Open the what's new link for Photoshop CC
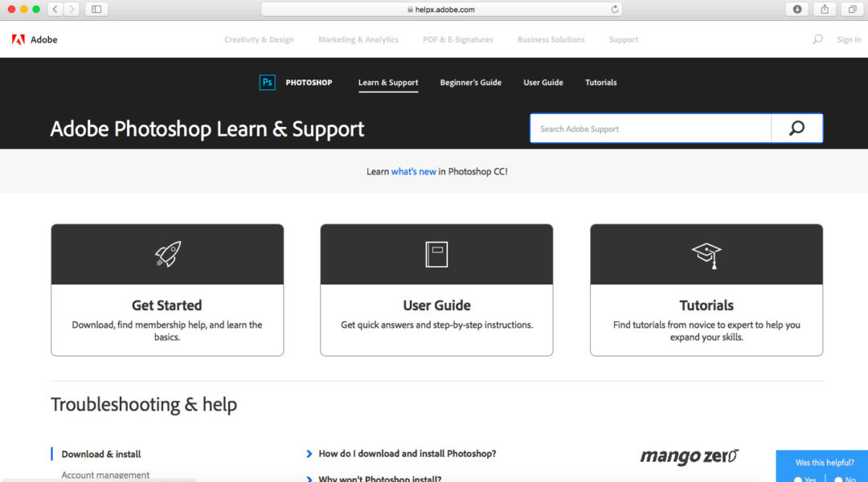This screenshot has height=482, width=868. click(411, 171)
